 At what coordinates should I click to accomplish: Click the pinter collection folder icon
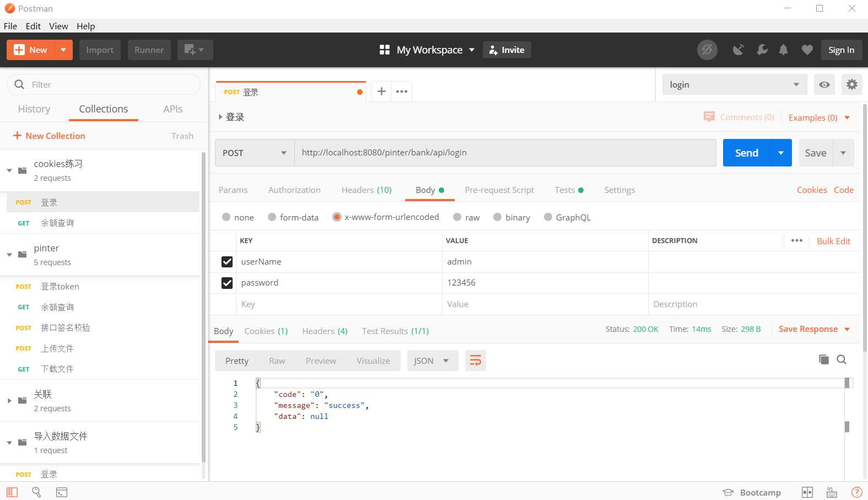[x=23, y=255]
